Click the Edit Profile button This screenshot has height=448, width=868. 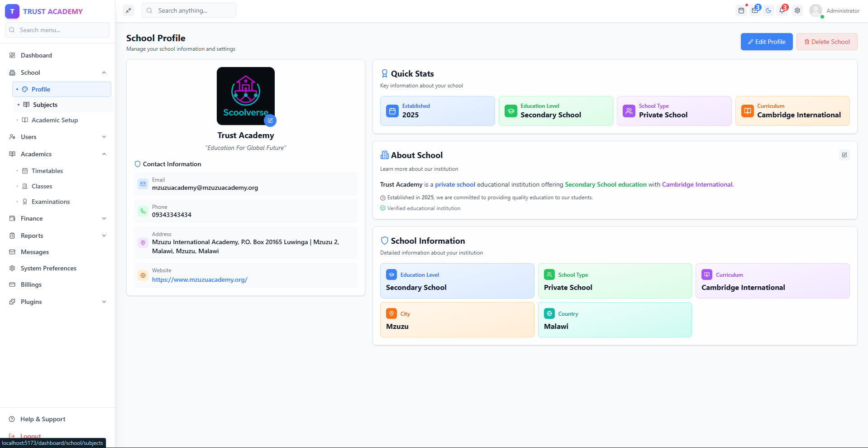click(x=766, y=42)
